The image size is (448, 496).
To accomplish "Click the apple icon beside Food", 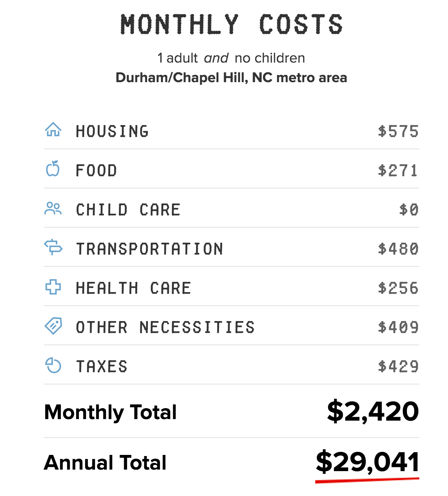I will (53, 169).
